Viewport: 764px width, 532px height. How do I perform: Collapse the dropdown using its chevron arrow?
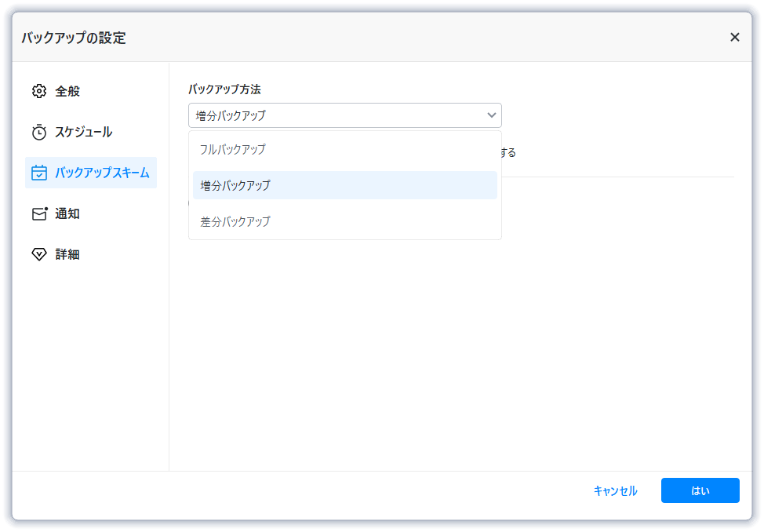coord(492,115)
